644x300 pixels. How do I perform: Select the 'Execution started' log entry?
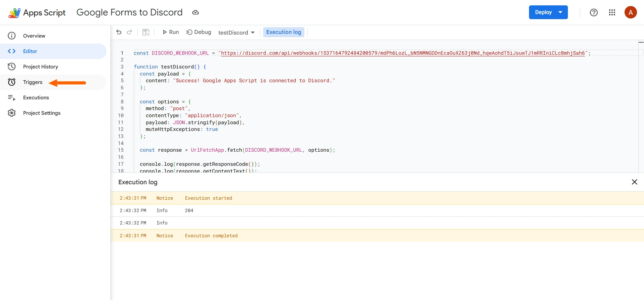(x=377, y=198)
